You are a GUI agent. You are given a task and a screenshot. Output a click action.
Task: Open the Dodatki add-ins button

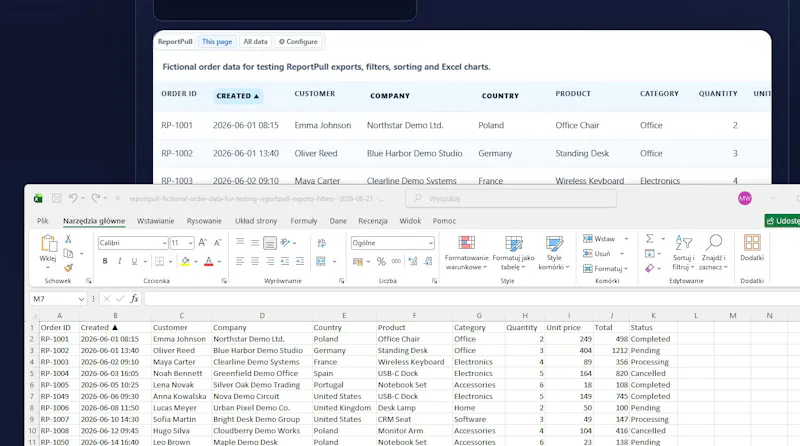(752, 248)
